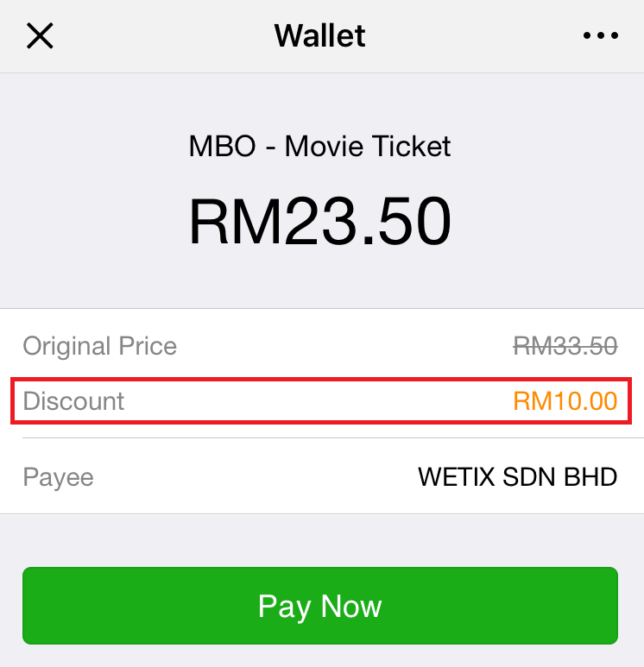The width and height of the screenshot is (644, 667).
Task: Click the Payee label
Action: point(58,477)
